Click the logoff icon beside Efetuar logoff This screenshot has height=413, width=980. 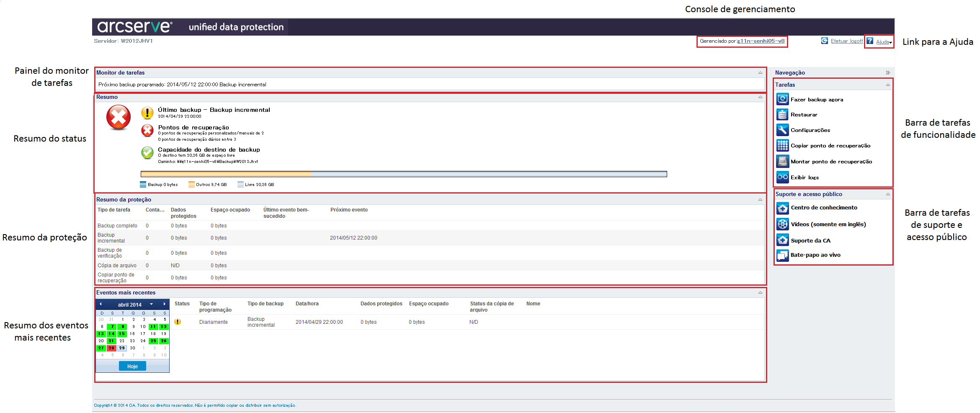[x=824, y=41]
